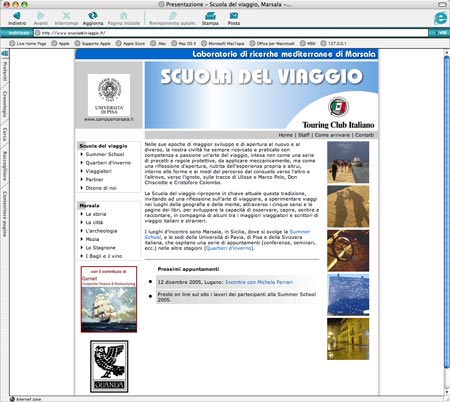
Task: Click the vertical page scrollbar
Action: click(447, 222)
